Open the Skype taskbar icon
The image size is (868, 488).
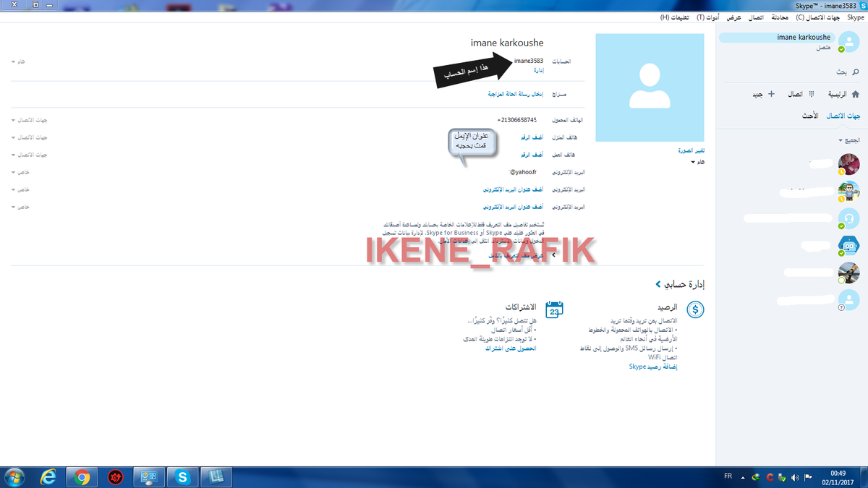(x=182, y=477)
